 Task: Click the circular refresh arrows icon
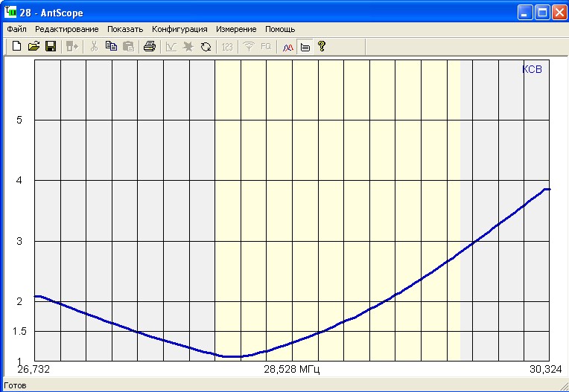[x=206, y=46]
